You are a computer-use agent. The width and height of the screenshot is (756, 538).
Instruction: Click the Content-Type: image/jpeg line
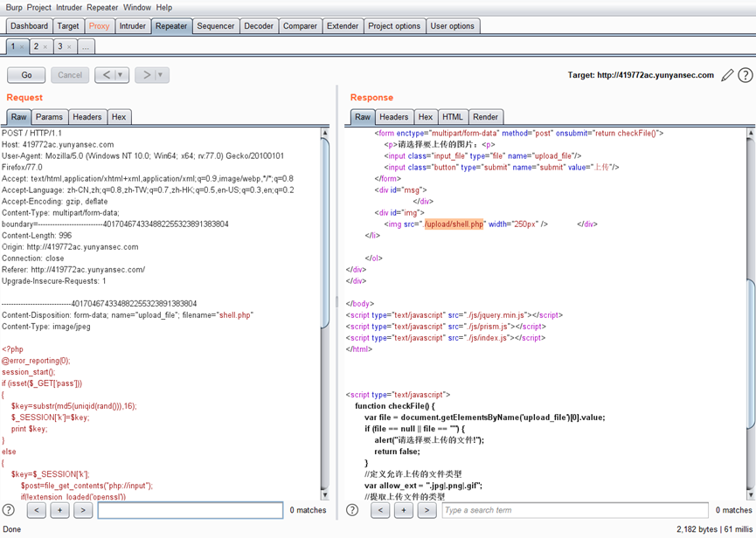coord(45,327)
